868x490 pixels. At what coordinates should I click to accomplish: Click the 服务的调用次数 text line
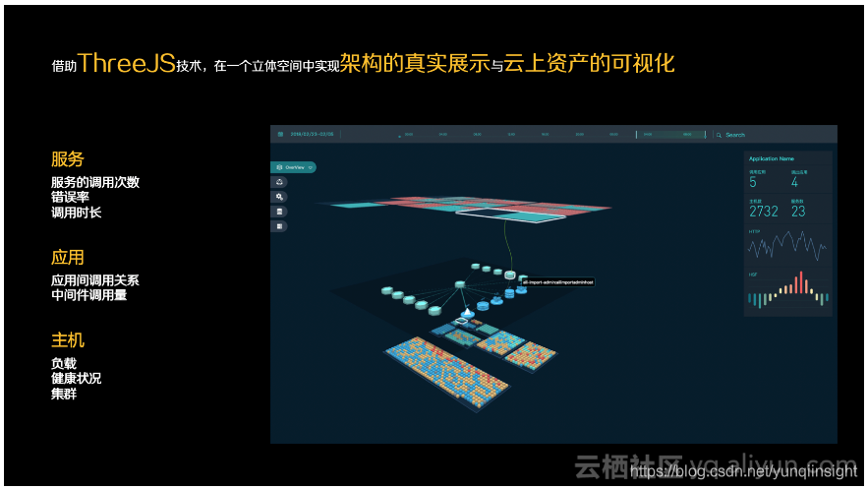95,182
